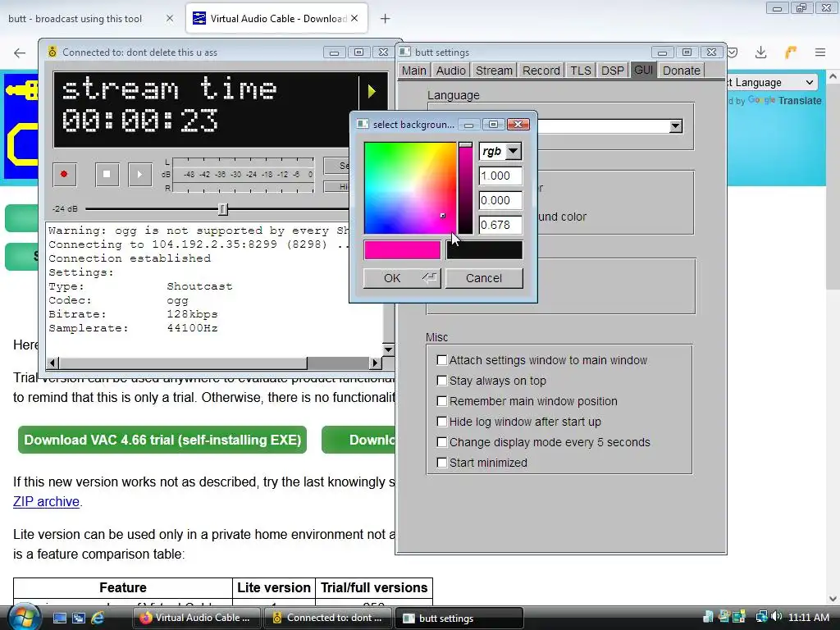Close the 'butt - broadcast using this tool' tab
Image resolution: width=840 pixels, height=630 pixels.
(x=169, y=19)
